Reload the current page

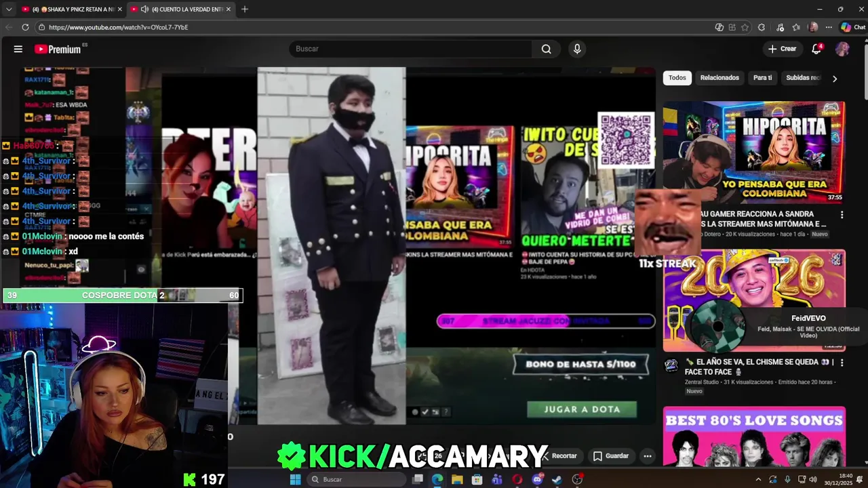point(25,27)
